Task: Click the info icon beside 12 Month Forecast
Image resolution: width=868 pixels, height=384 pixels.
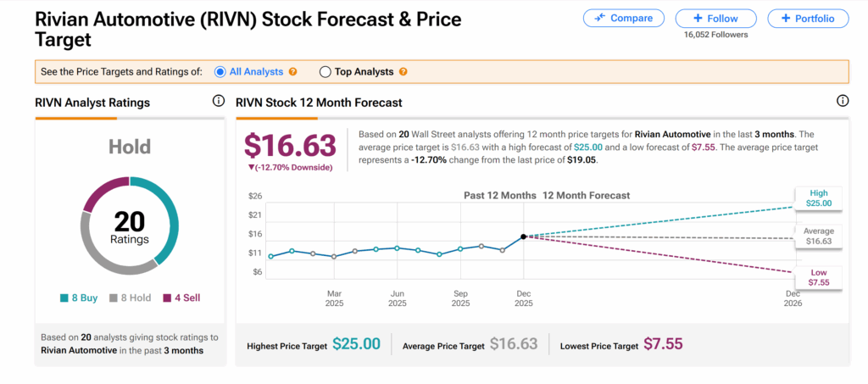Action: click(x=843, y=101)
